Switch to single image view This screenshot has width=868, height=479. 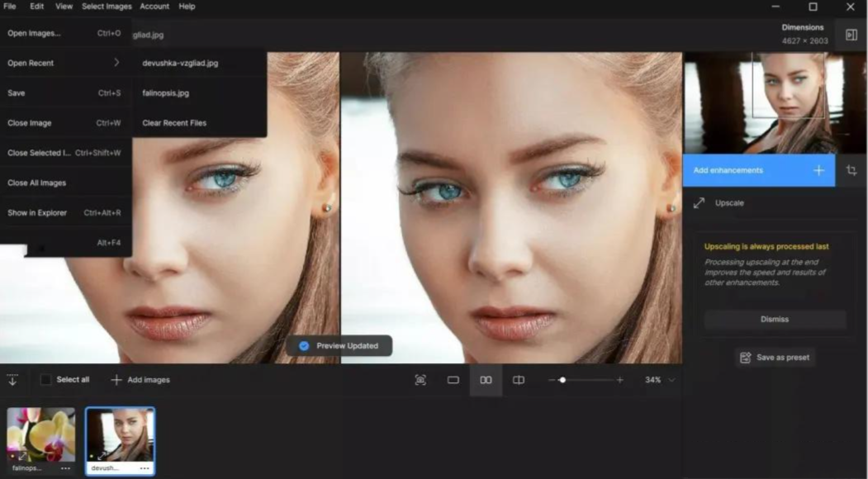(x=453, y=380)
